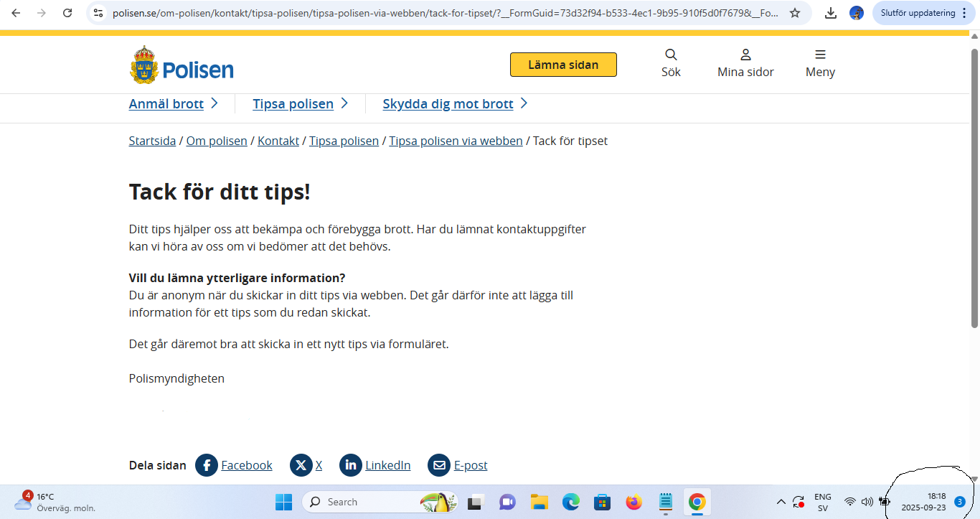Viewport: 980px width, 519px height.
Task: Open Firefox from the taskbar
Action: [633, 502]
